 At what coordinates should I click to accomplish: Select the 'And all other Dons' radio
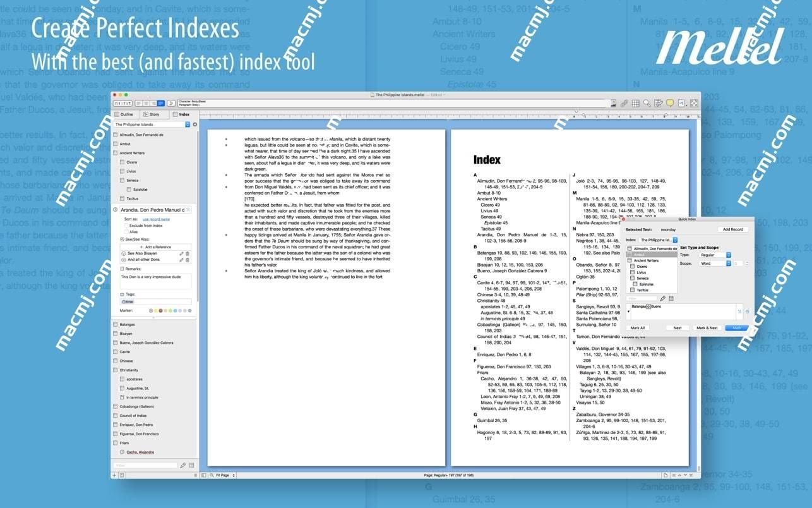click(123, 260)
